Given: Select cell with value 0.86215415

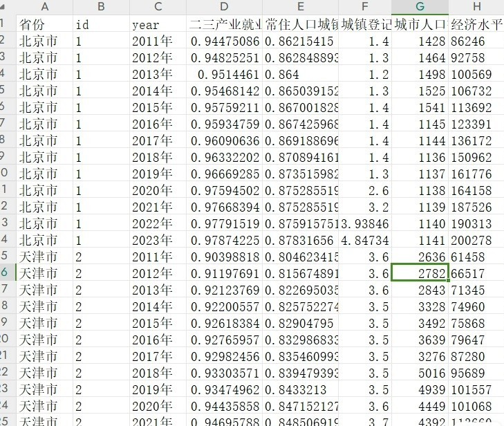Looking at the screenshot, I should 300,41.
